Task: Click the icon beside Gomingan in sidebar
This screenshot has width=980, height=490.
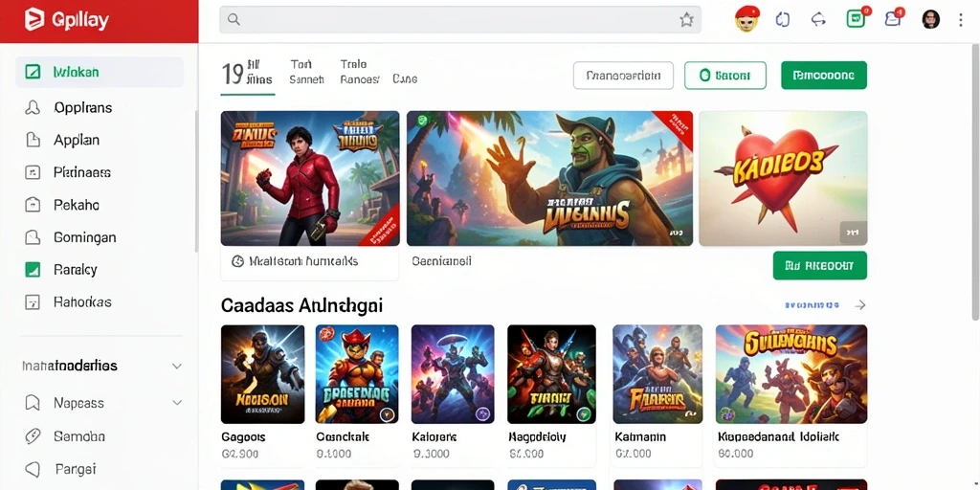Action: (33, 237)
